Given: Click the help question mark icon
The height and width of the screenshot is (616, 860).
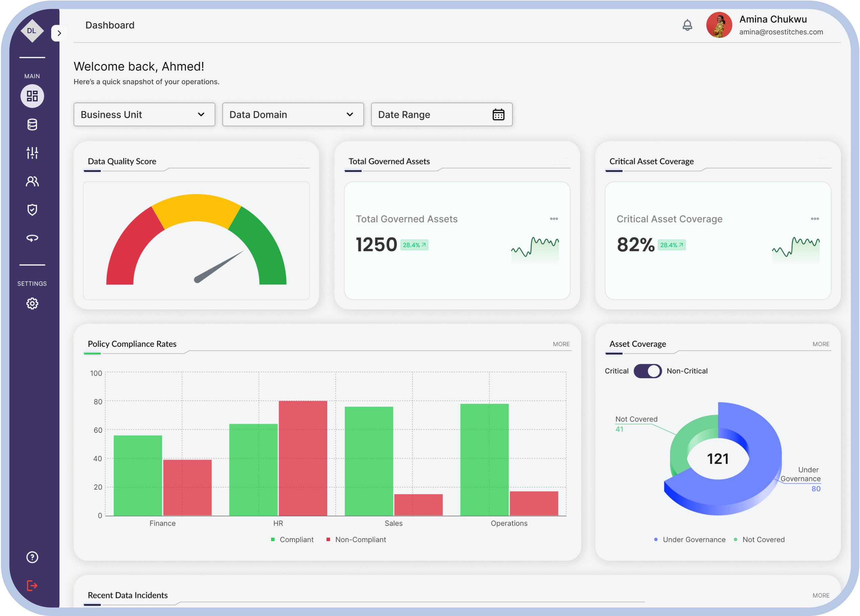Looking at the screenshot, I should 32,557.
